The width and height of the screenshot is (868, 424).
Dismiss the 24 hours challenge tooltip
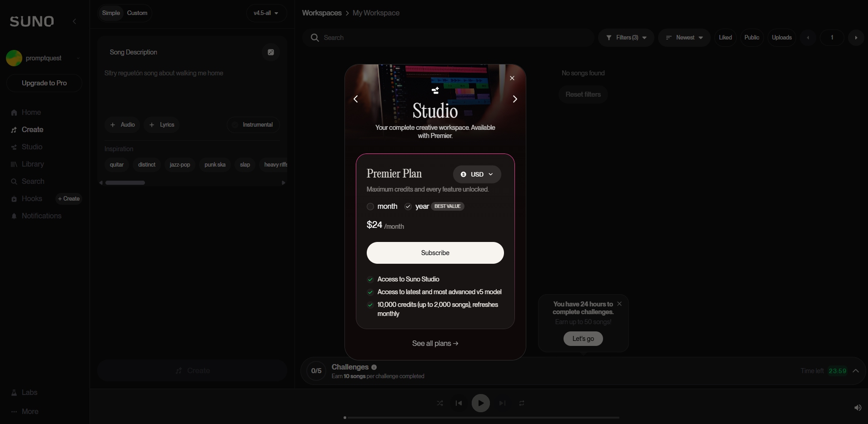(x=619, y=304)
